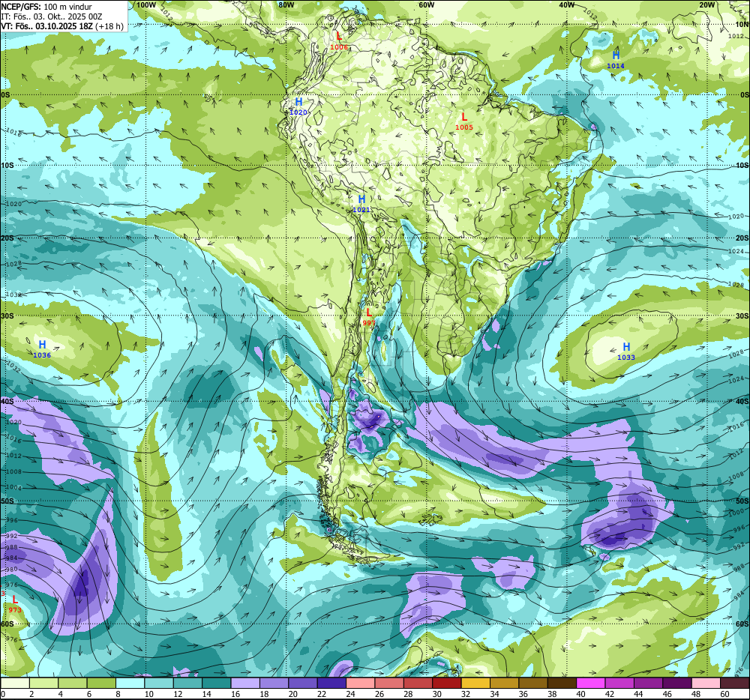750x700 pixels.
Task: Click the magenta swatch between 40 and 42
Action: coord(591,683)
